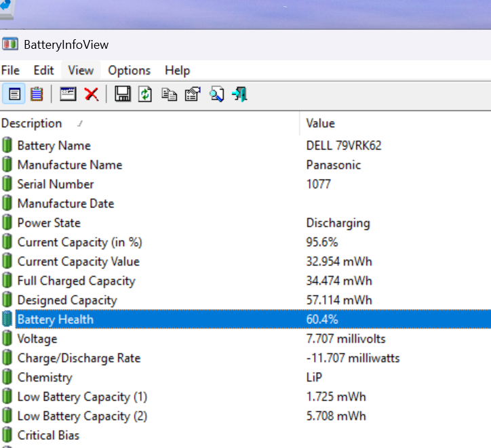Click the 34.474 mWh value

tap(339, 281)
